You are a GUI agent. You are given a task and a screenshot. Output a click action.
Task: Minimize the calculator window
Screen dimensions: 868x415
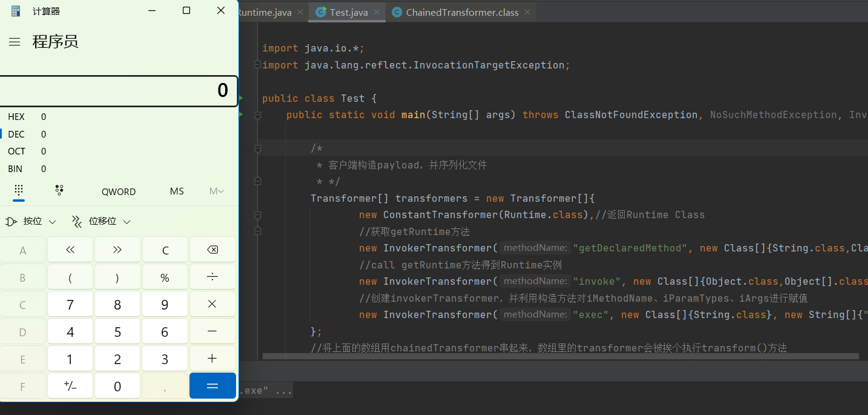(x=152, y=10)
